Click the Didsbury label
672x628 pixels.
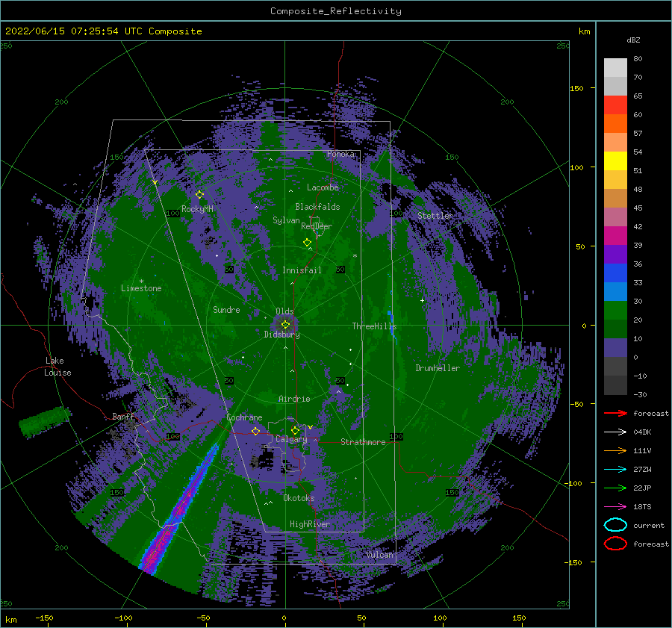click(281, 335)
